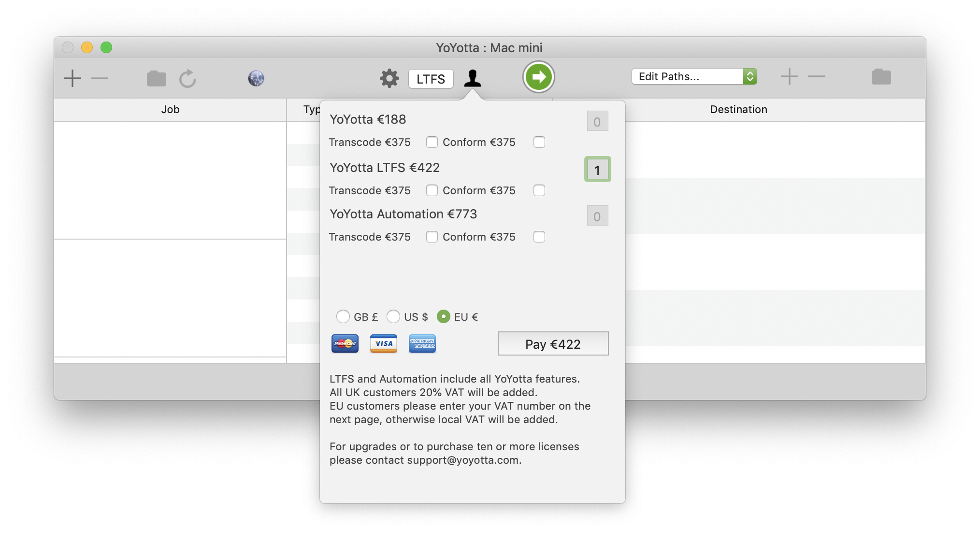Add destination with the right plus icon
Screen dimensions: 980x542
tap(789, 76)
